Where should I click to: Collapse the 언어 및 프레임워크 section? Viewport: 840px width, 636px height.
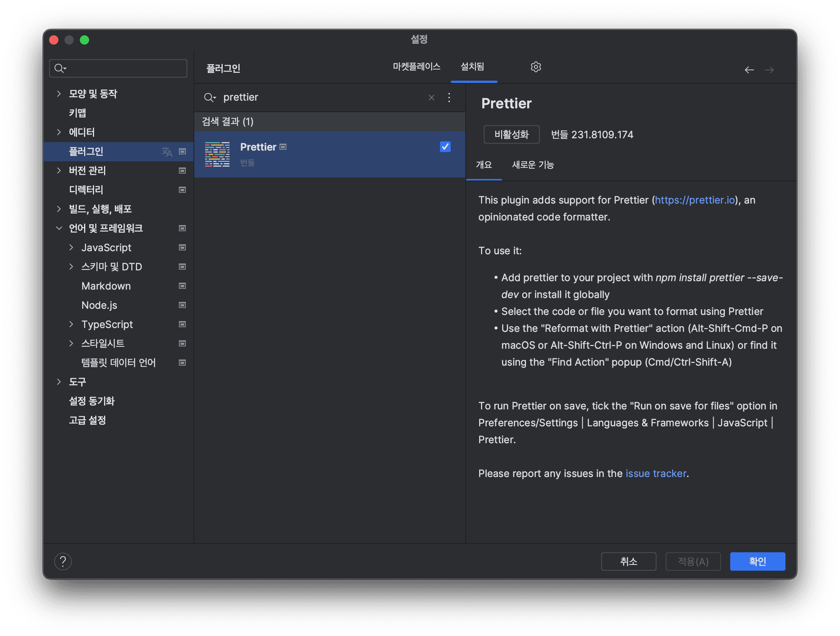pos(59,228)
